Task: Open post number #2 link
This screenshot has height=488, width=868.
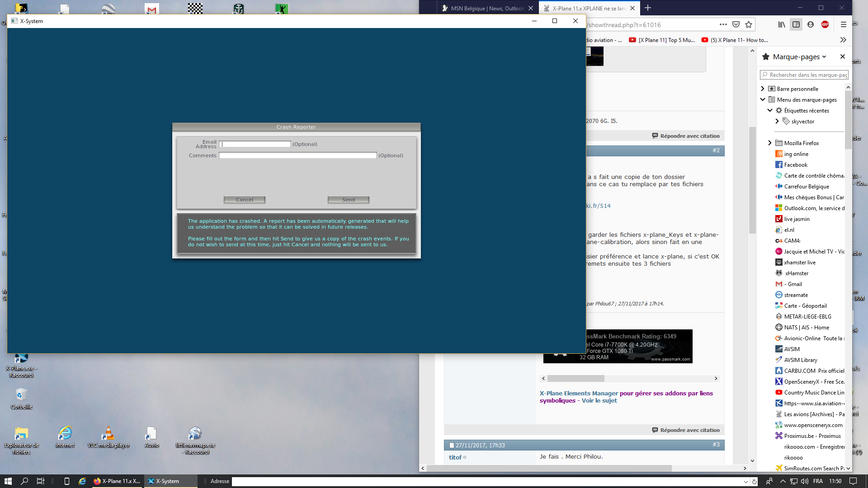Action: [716, 150]
